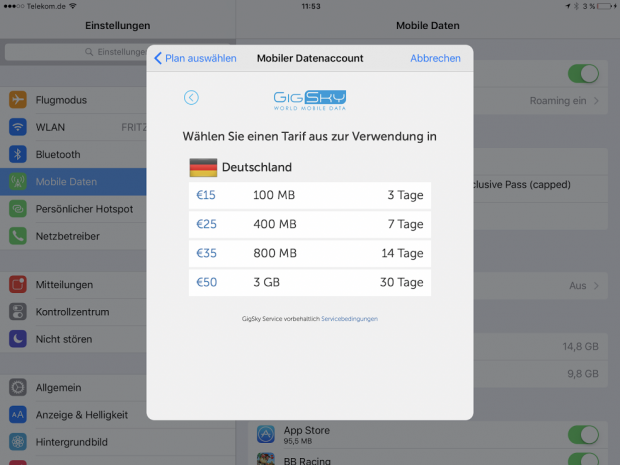Tap the Allgemein gear icon
Screen dimensions: 620x465
[18, 387]
